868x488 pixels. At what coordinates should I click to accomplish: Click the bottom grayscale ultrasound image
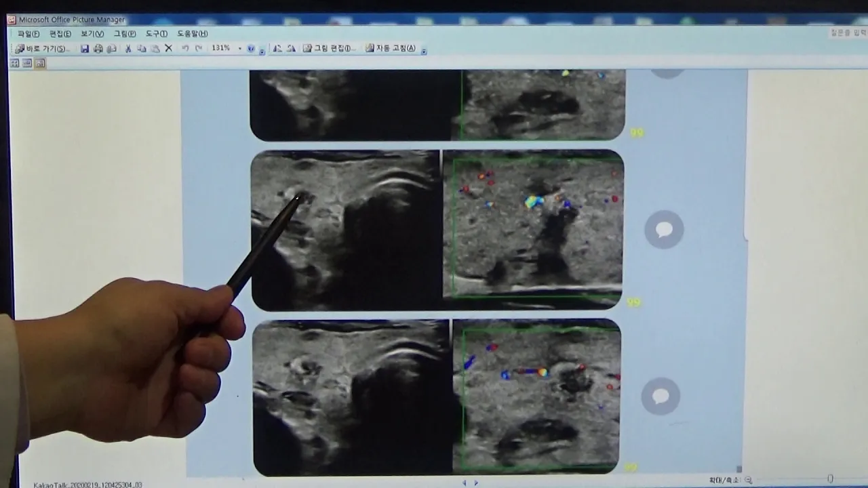351,397
